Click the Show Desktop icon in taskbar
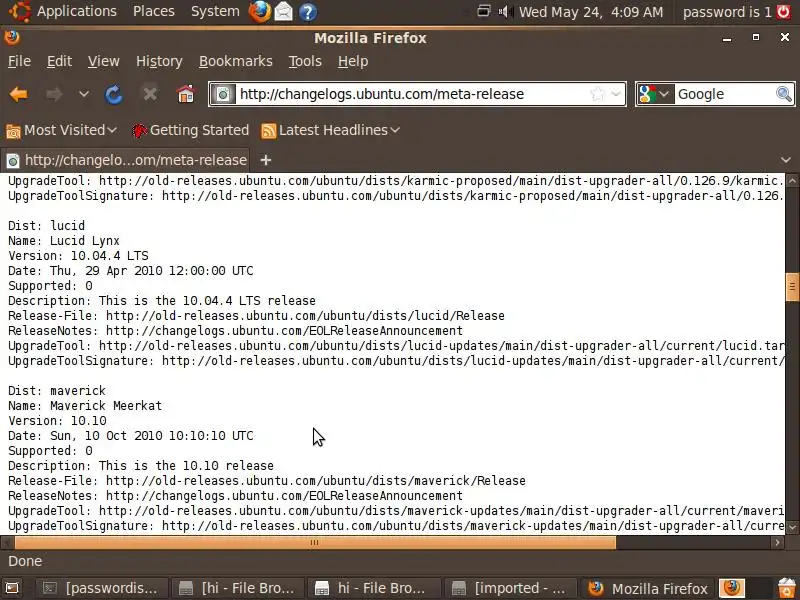Viewport: 800px width, 600px height. 12,588
